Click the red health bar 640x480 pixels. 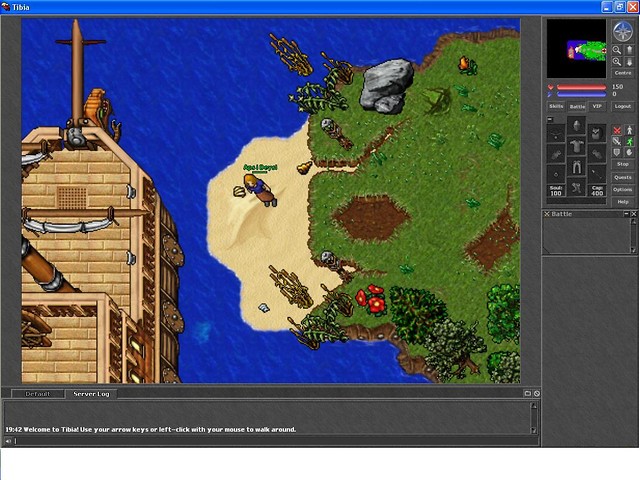coord(581,87)
